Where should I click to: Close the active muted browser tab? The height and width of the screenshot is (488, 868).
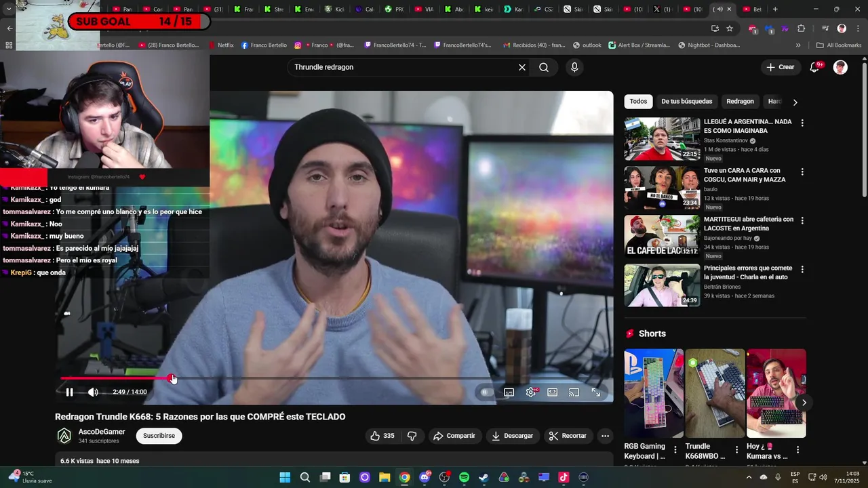pyautogui.click(x=729, y=9)
